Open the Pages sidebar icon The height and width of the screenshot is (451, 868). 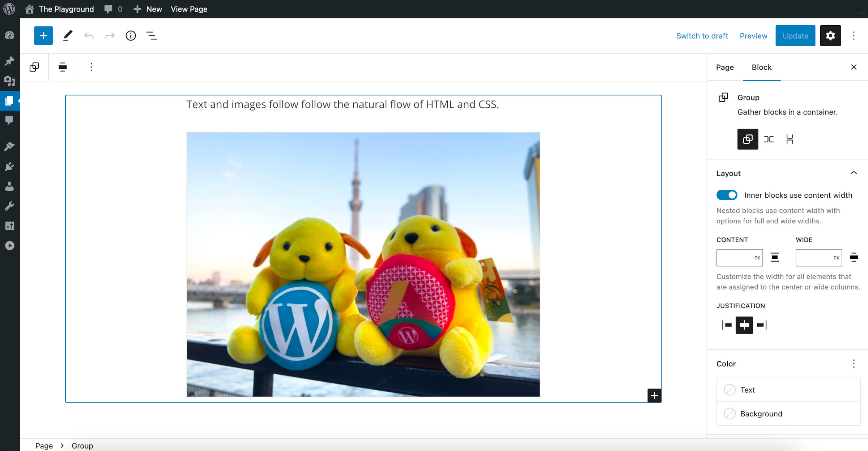[x=10, y=100]
